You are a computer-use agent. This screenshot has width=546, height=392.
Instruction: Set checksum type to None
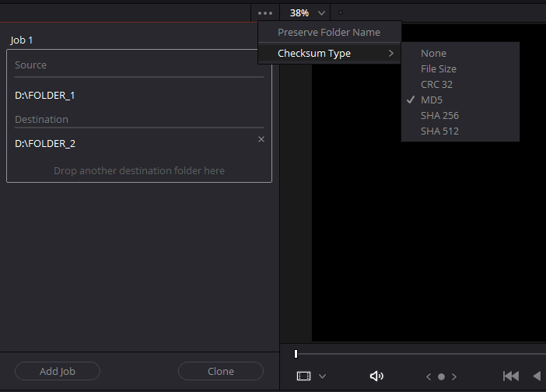(x=433, y=53)
